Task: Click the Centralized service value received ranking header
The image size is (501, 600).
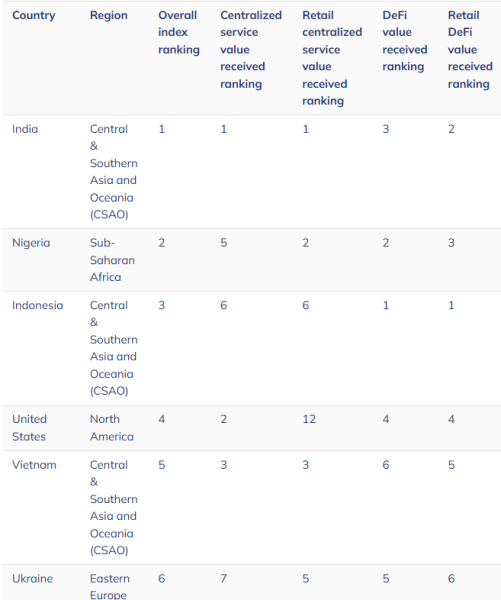Action: point(251,49)
